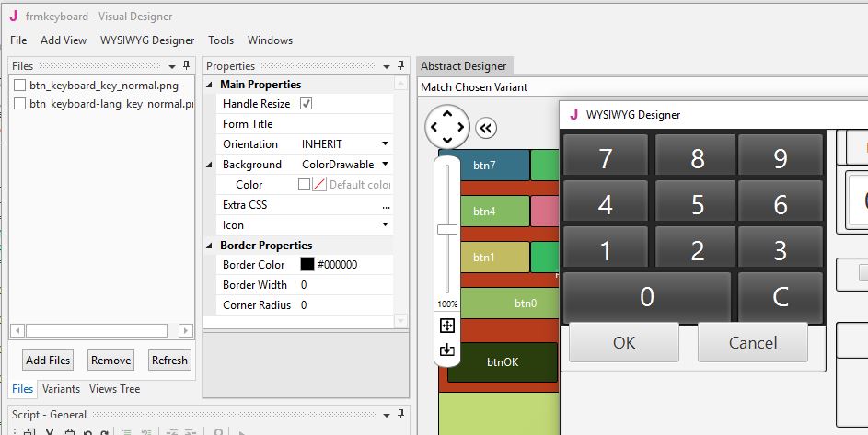868x435 pixels.
Task: Switch to the Variants tab
Action: [61, 389]
